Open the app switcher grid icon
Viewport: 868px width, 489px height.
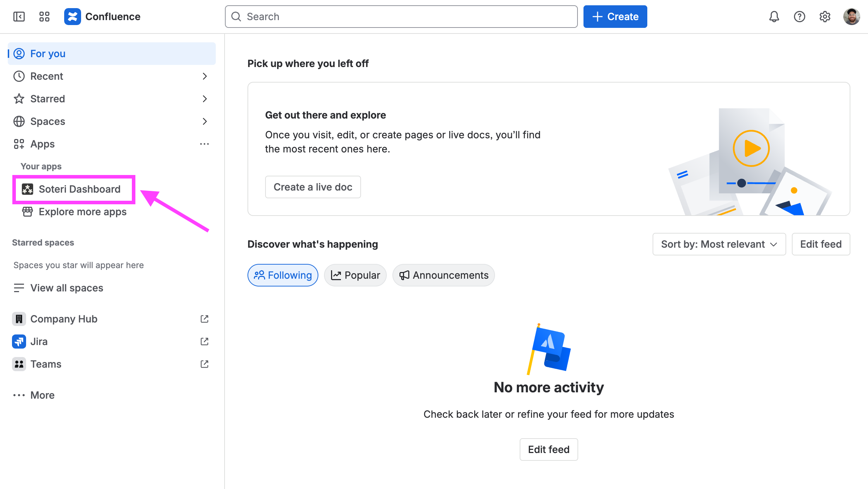pos(44,17)
